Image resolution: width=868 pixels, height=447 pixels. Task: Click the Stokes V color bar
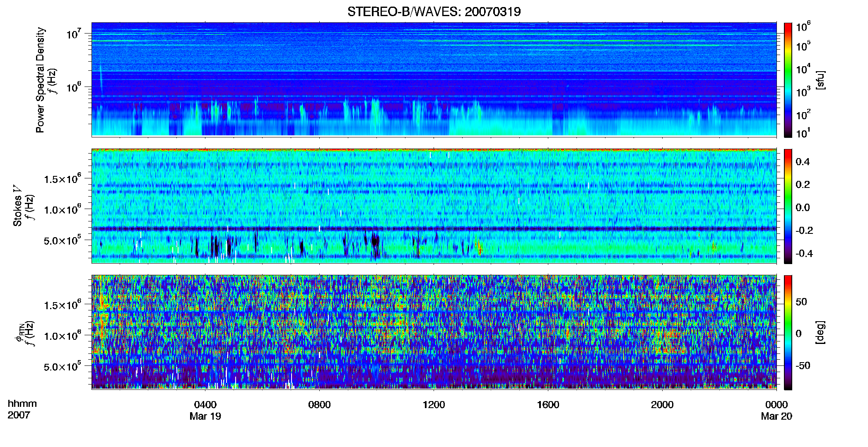pos(788,206)
